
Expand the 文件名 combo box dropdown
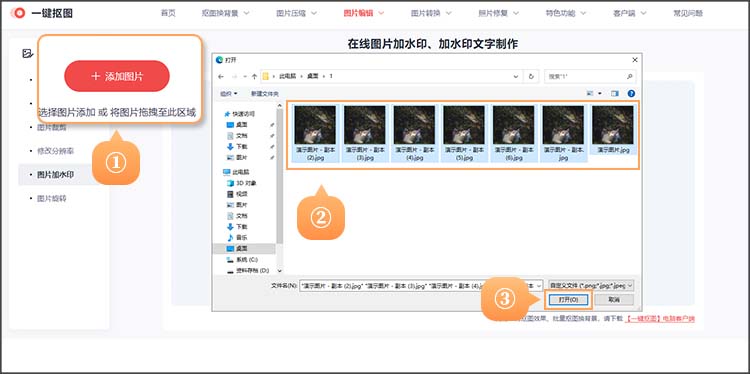pyautogui.click(x=539, y=286)
